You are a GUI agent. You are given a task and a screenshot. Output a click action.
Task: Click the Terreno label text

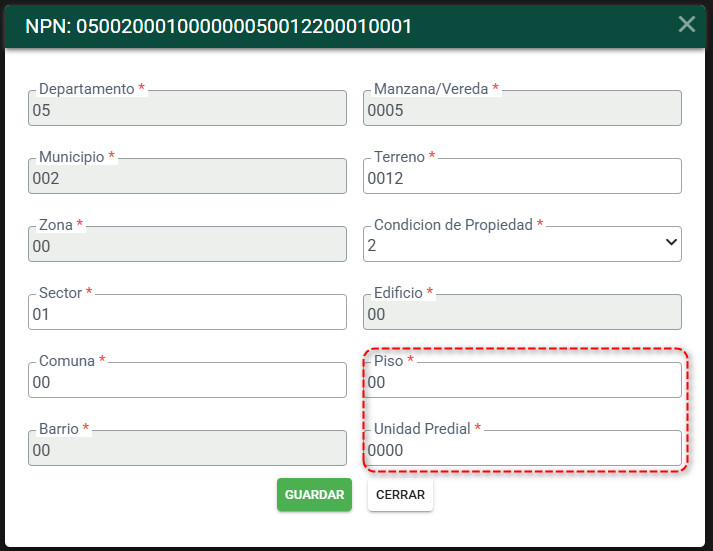point(399,157)
